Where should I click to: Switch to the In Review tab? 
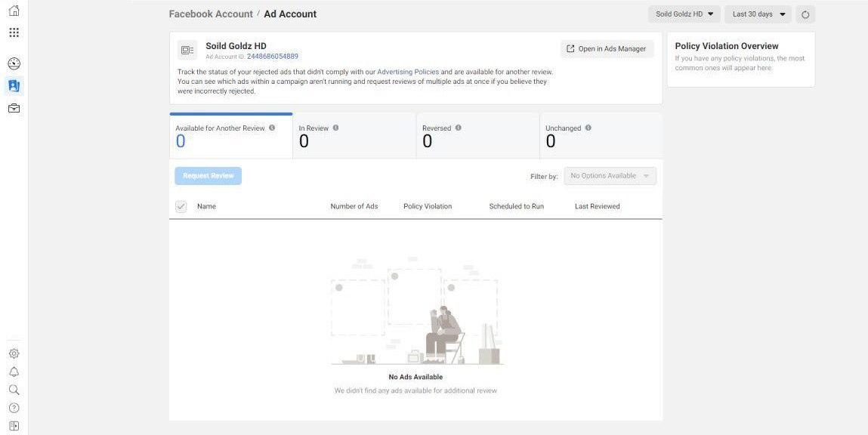pyautogui.click(x=354, y=136)
